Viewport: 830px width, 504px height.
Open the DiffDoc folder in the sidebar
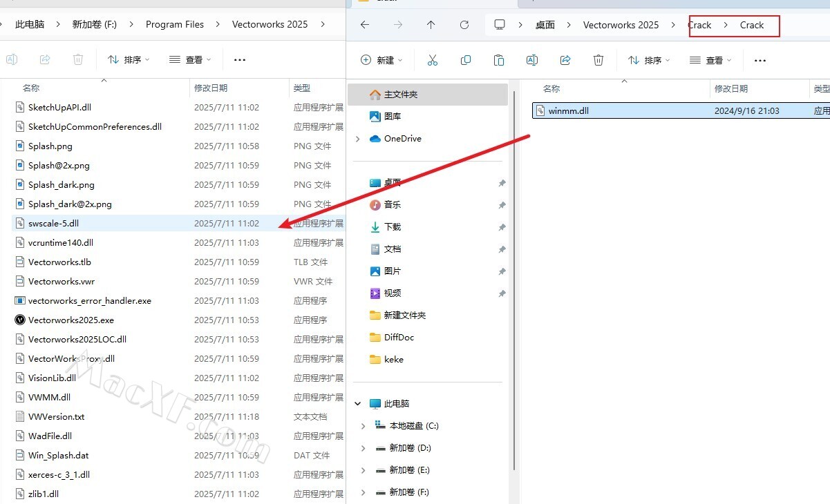(391, 338)
